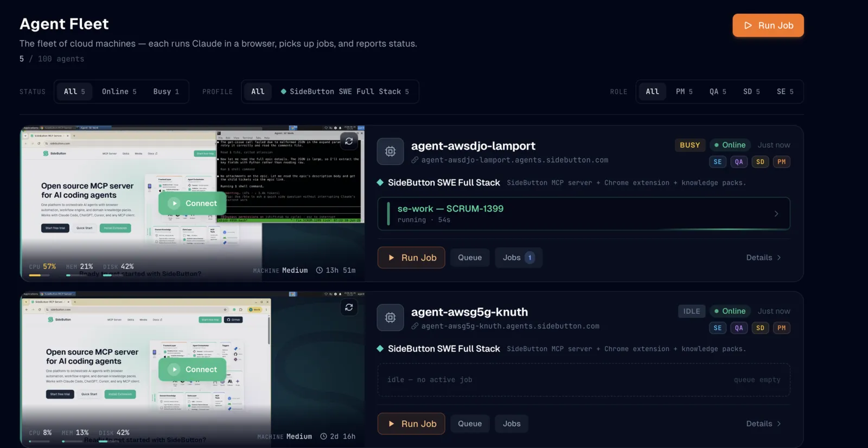
Task: Refresh the agent-awsg5g-knuth screen preview
Action: [349, 308]
